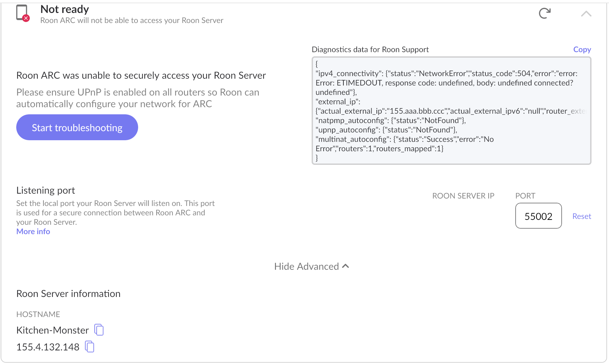Click inside the diagnostics data text box

pos(451,110)
